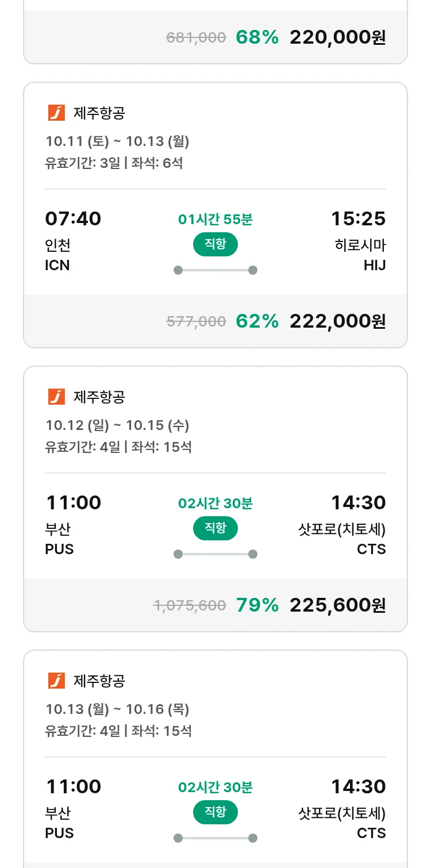Image resolution: width=431 pixels, height=868 pixels.
Task: Tap Jeju Air logo on 10.12–10.15 flight
Action: coord(56,397)
